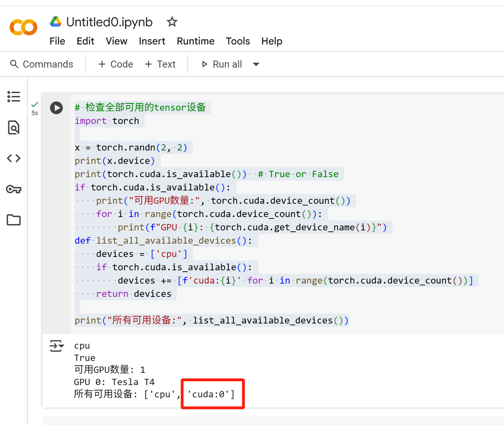This screenshot has width=504, height=425.
Task: Open the View menu
Action: pyautogui.click(x=117, y=41)
